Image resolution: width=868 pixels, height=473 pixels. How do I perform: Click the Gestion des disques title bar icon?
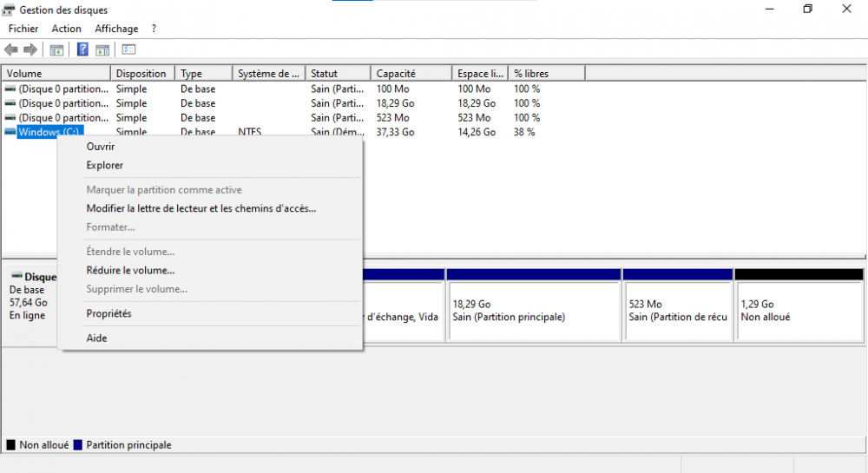pos(9,10)
